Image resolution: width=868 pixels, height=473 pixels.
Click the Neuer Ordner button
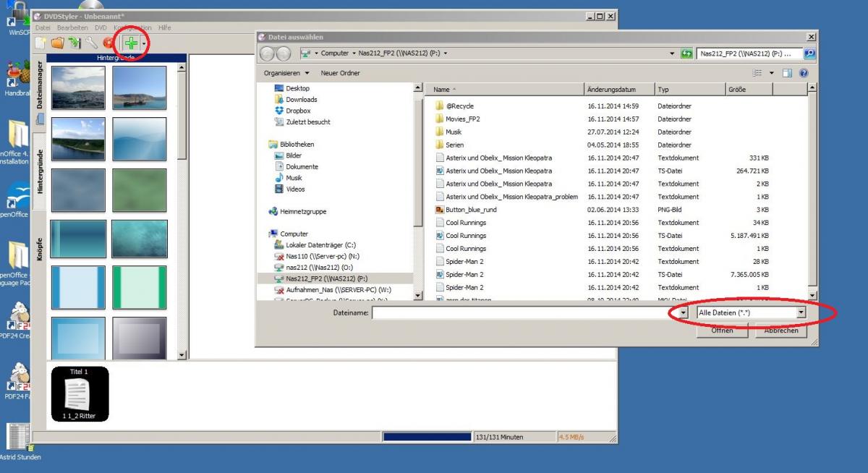tap(340, 73)
